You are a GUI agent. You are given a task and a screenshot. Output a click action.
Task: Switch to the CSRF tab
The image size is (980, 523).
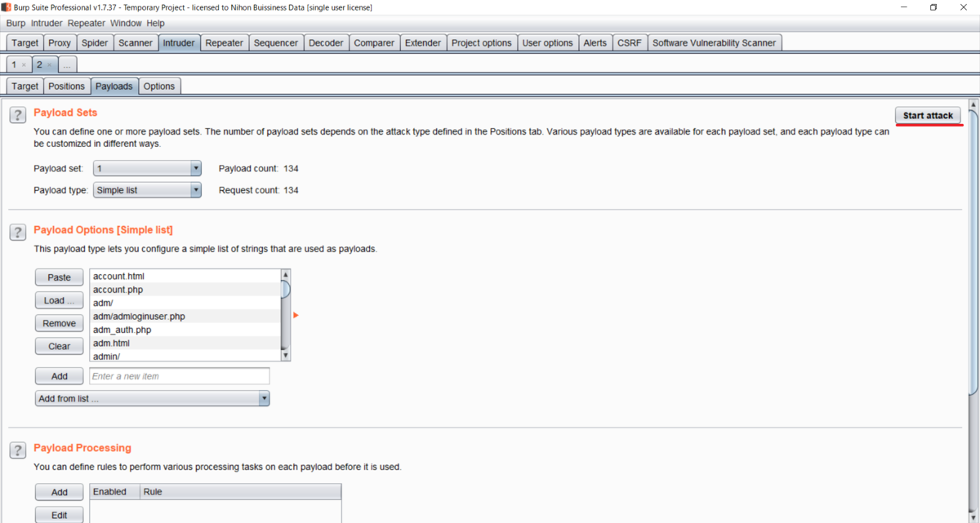click(630, 42)
